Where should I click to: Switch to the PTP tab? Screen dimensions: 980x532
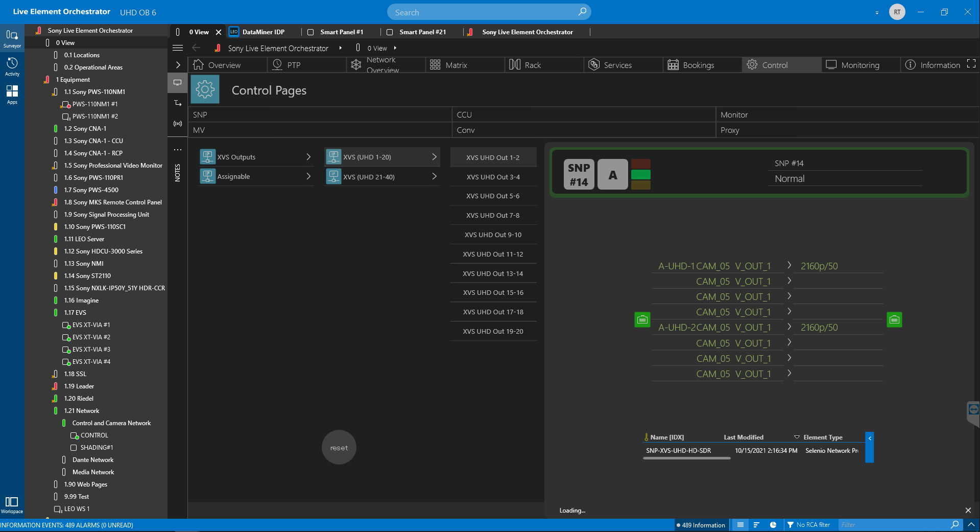(x=308, y=65)
